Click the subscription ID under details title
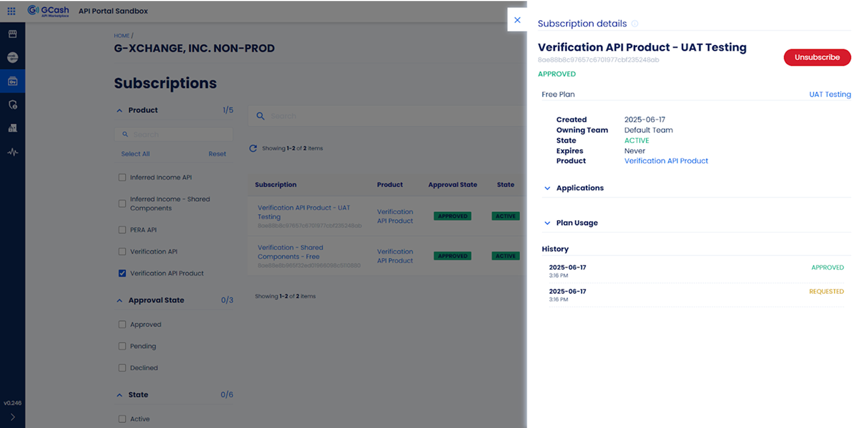Viewport: 868px width, 428px height. 598,60
